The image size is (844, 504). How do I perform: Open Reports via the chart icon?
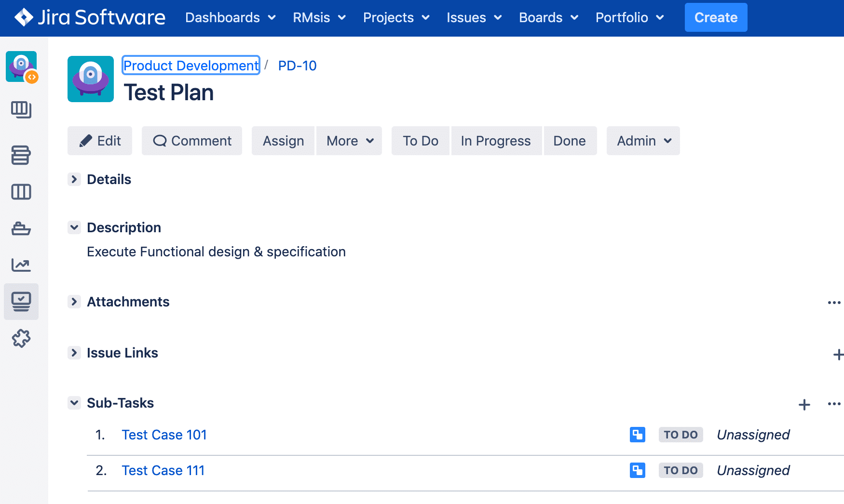[x=21, y=265]
